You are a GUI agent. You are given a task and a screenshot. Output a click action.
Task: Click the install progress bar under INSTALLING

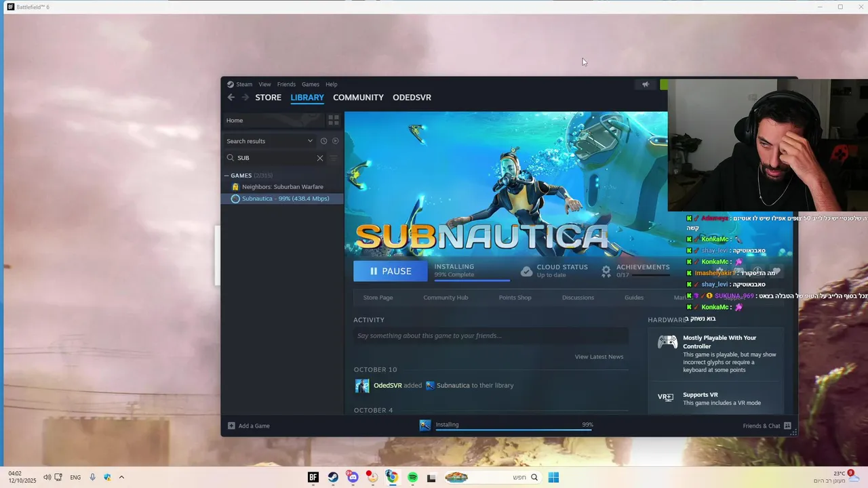(x=472, y=280)
